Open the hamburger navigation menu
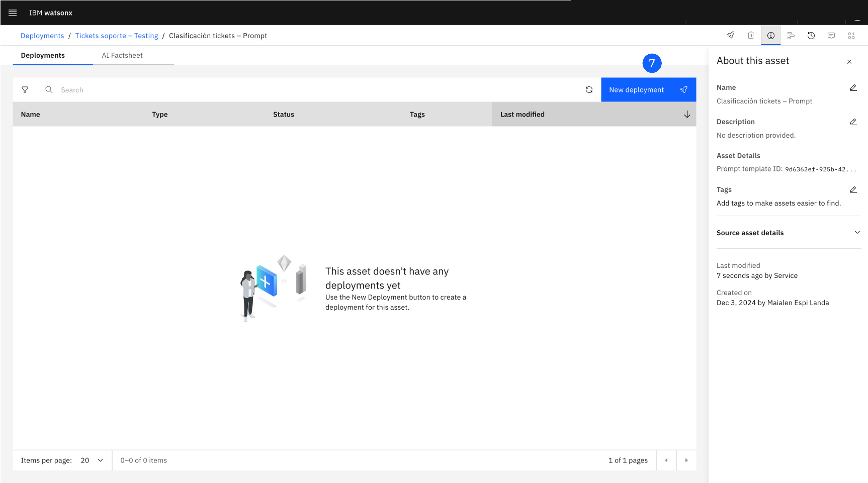Viewport: 868px width, 483px height. pos(12,13)
